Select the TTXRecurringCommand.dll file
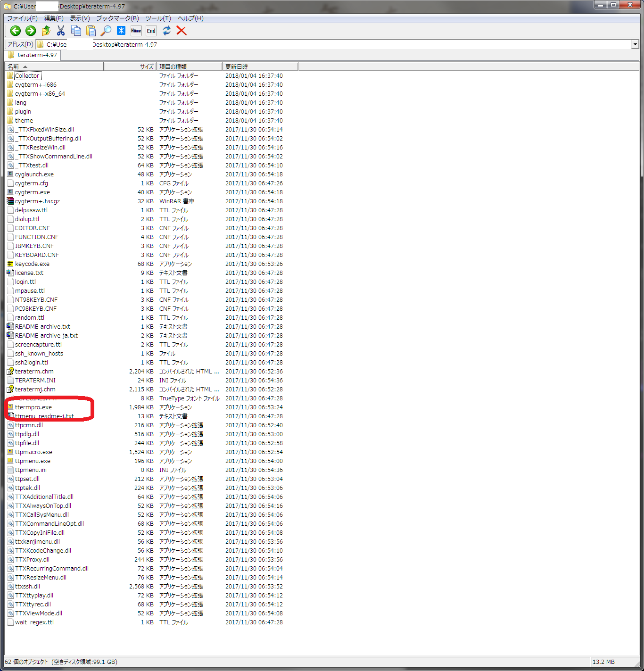644x671 pixels. [x=52, y=568]
